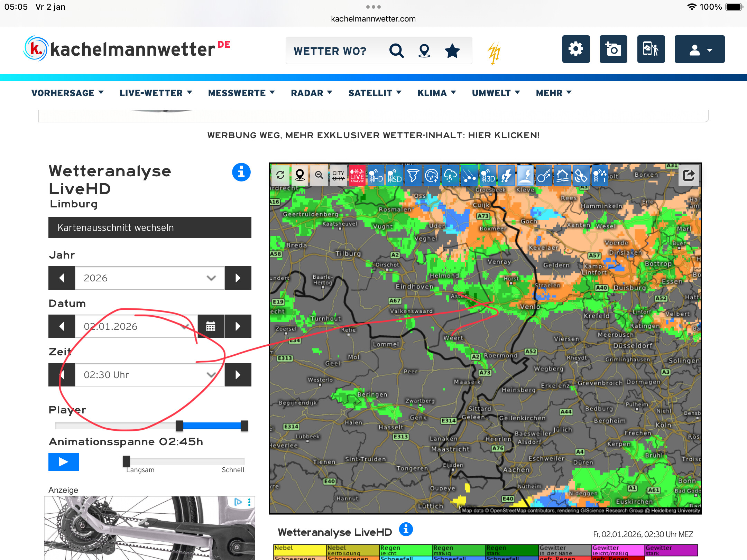The width and height of the screenshot is (747, 560).
Task: Switch to HD radar layer
Action: [x=376, y=175]
